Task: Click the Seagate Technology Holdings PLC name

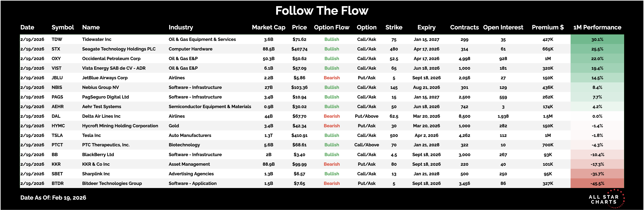Action: [119, 49]
